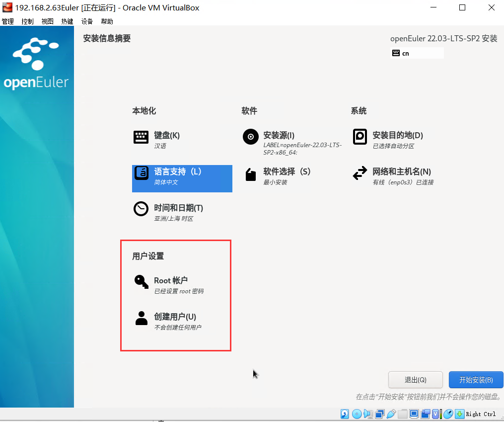Open the 控制 menu

pos(27,21)
